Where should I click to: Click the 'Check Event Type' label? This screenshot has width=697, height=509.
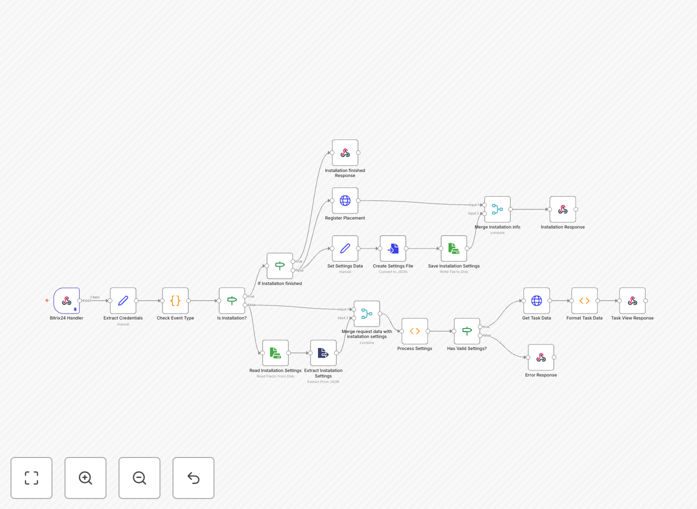175,318
